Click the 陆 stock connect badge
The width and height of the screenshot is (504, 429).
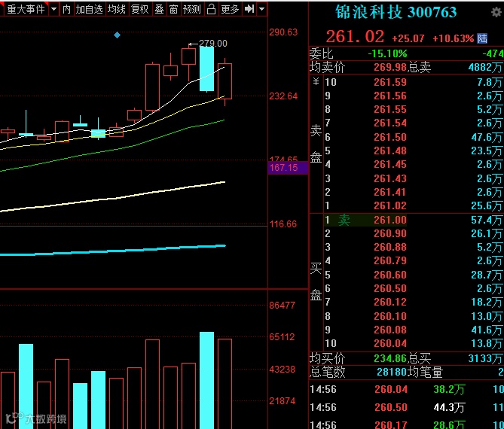[x=482, y=38]
